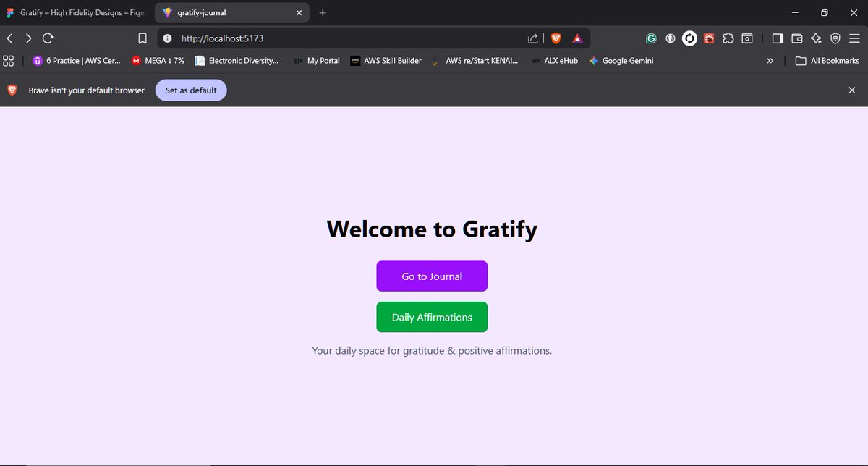868x466 pixels.
Task: Open the MEGA bookmark
Action: coord(158,61)
